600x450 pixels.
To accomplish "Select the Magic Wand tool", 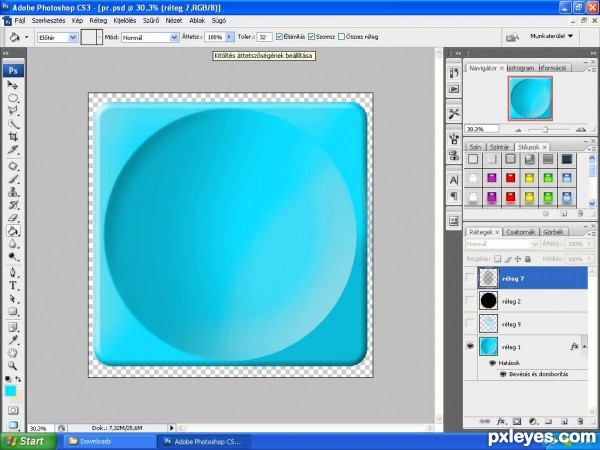I will click(x=13, y=124).
